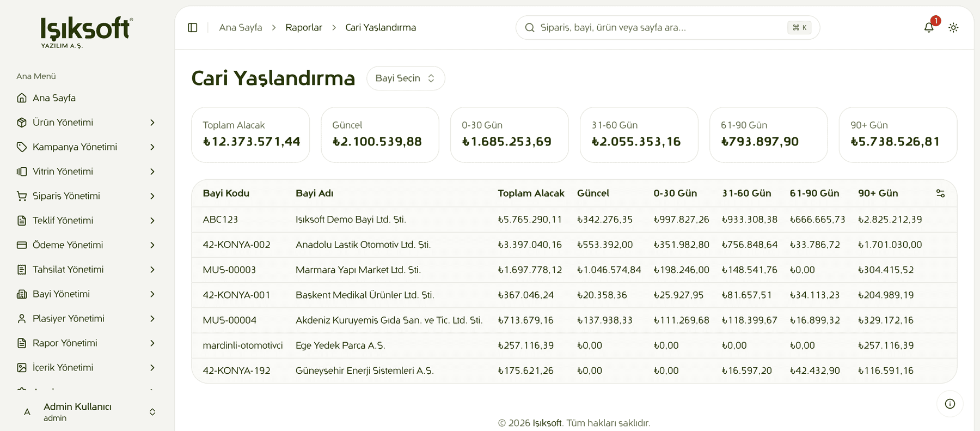Open the Bayi Seçin dropdown

(406, 78)
